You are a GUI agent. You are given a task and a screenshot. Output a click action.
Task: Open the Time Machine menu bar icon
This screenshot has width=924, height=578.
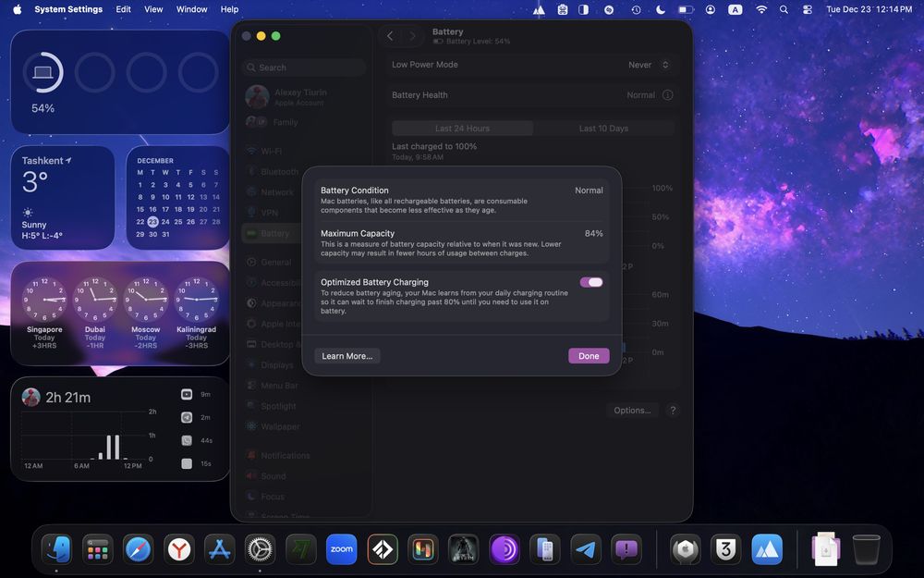click(x=636, y=9)
